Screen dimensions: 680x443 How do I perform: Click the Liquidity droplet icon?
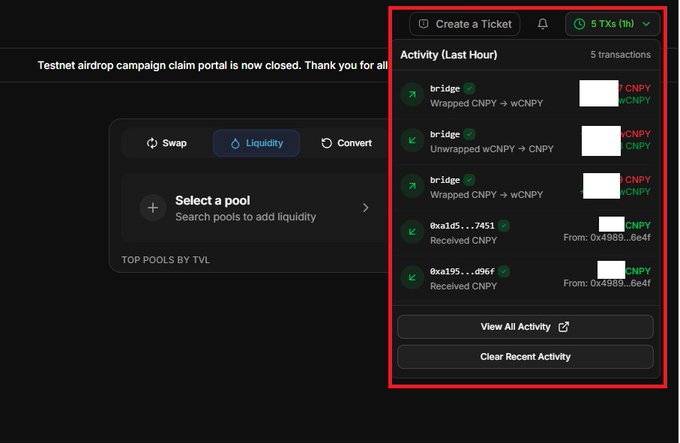pos(235,143)
